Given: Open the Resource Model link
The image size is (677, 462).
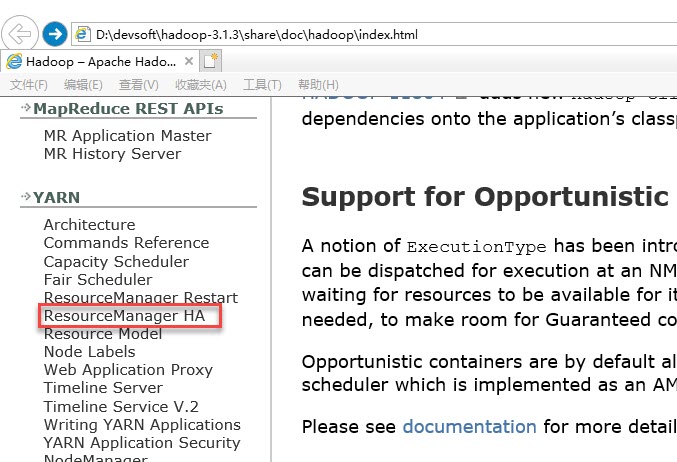Looking at the screenshot, I should pyautogui.click(x=103, y=334).
